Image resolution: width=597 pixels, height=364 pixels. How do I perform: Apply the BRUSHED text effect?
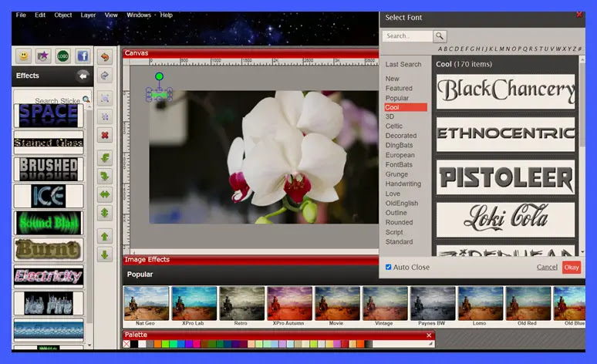coord(49,169)
